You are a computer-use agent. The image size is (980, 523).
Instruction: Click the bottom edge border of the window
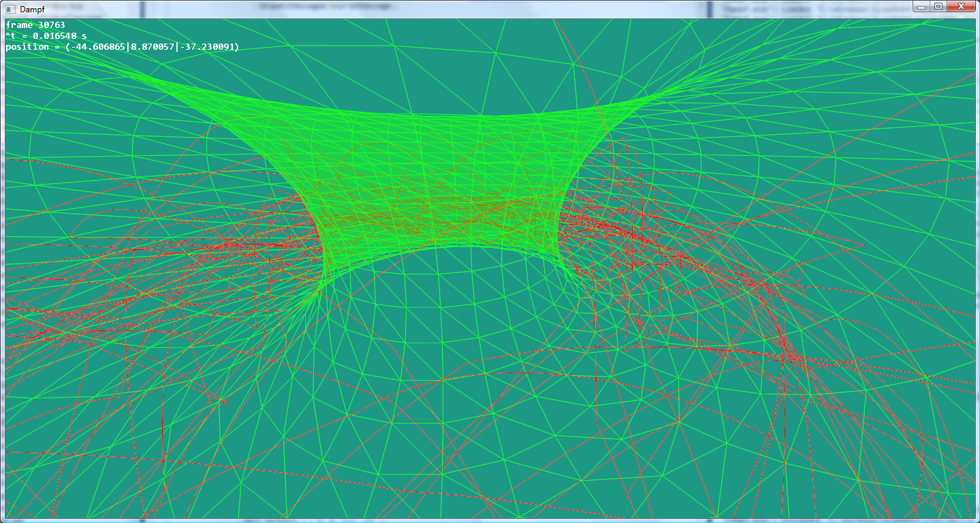click(x=490, y=521)
